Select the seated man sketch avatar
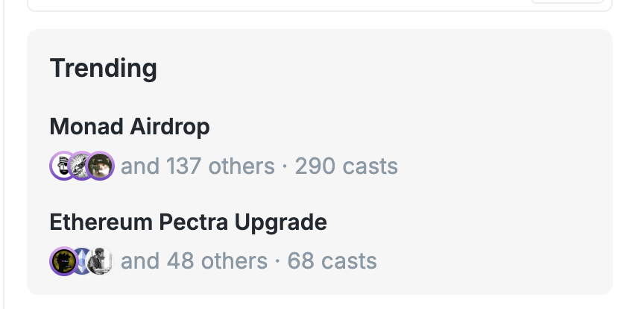The image size is (644, 309). [x=101, y=261]
